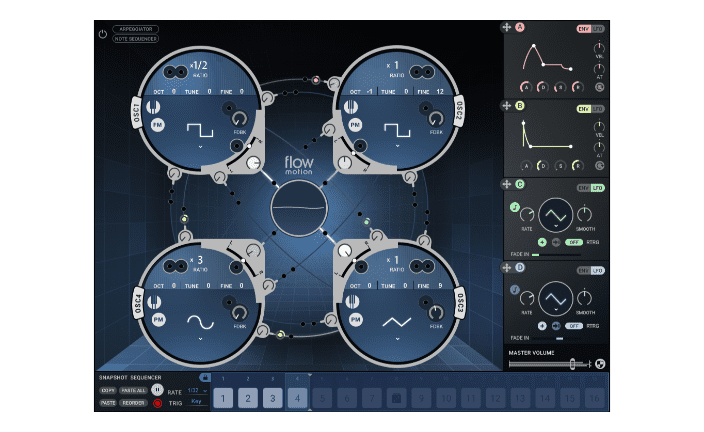Click the OSC1 square waveform display

click(x=200, y=131)
